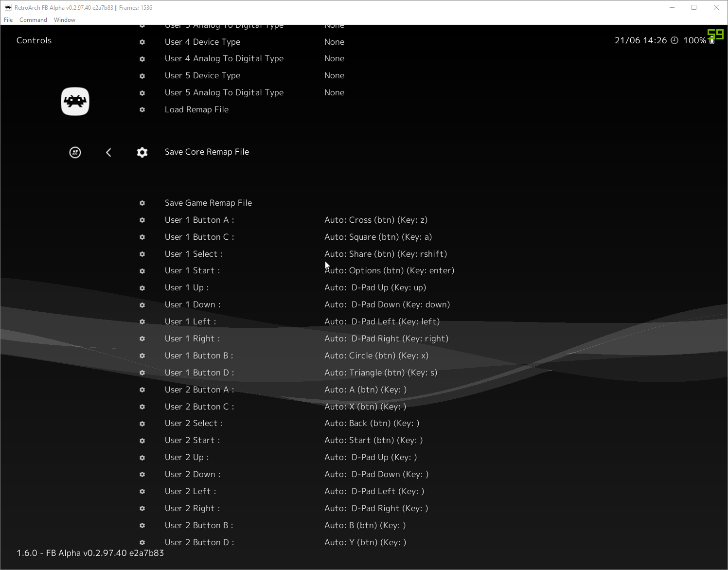Click gear icon beside User 1 Up
The height and width of the screenshot is (570, 728).
(142, 288)
